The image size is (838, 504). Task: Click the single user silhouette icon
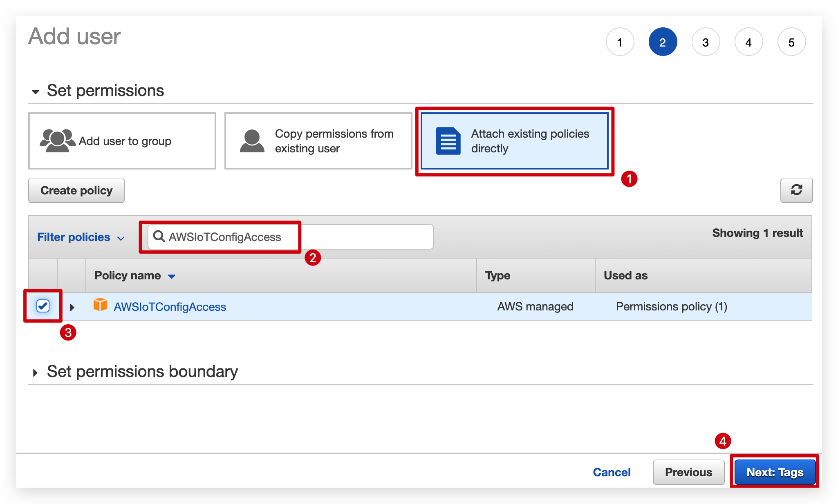(x=252, y=141)
